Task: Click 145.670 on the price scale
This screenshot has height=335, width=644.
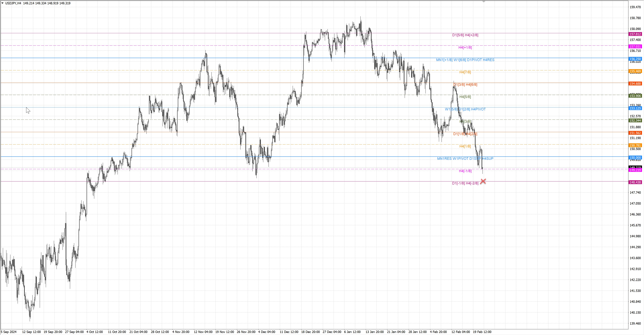Action: click(635, 225)
